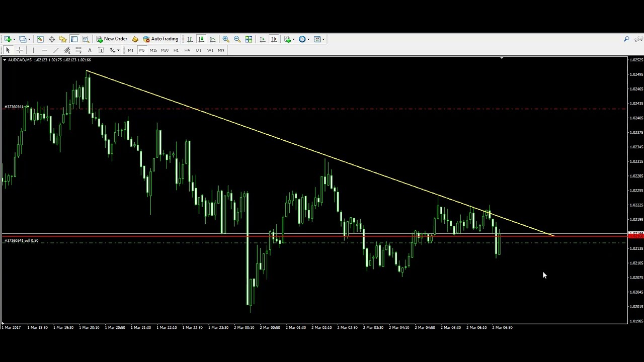Viewport: 644px width, 362px height.
Task: Expand the arrows objects dropdown
Action: tap(118, 50)
